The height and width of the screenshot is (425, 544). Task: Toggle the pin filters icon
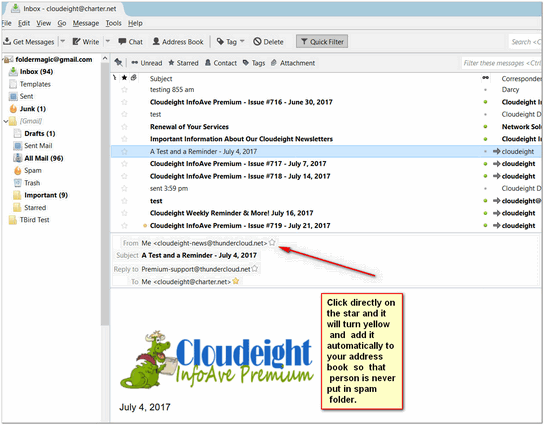point(119,62)
